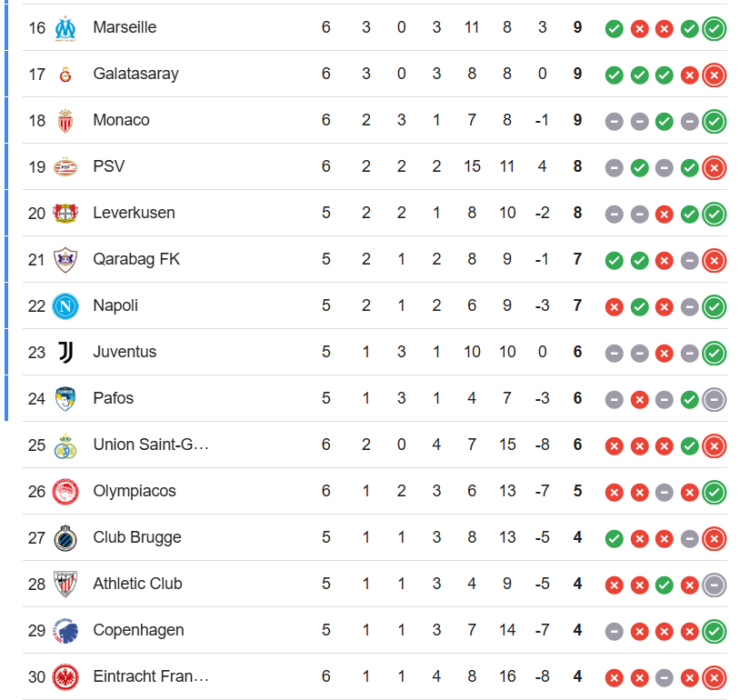Select the Athletic Club team name
This screenshot has width=740, height=700.
[x=137, y=584]
